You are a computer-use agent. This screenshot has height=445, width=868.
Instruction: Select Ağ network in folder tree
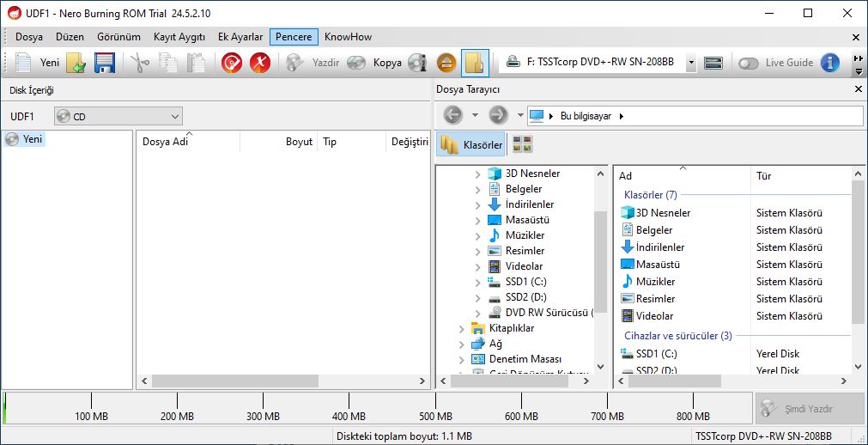coord(487,344)
